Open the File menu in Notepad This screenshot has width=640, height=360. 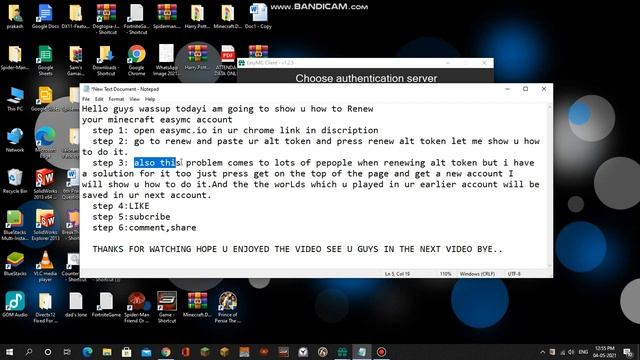tap(86, 99)
